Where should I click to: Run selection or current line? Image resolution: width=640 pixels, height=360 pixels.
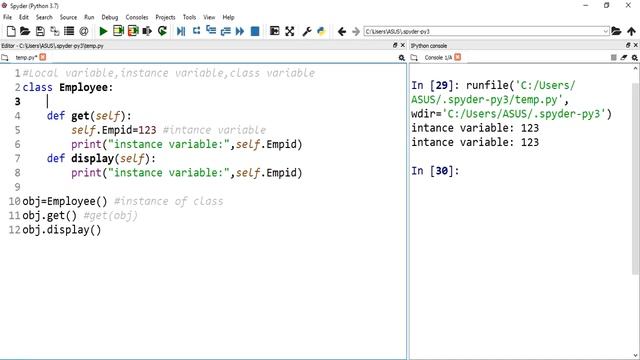[x=147, y=31]
